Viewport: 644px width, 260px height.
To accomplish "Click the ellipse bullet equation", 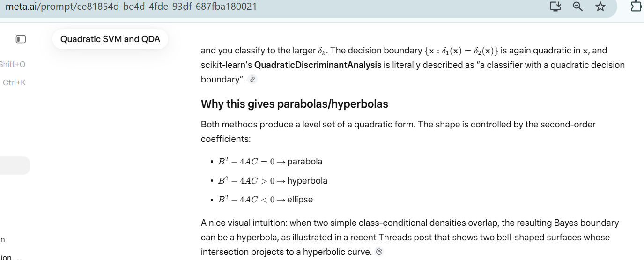I will pyautogui.click(x=265, y=200).
